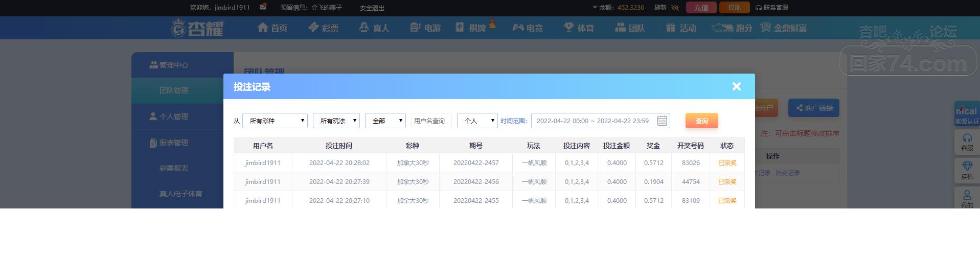
Task: Click the 安全退出 logout link
Action: pos(372,8)
